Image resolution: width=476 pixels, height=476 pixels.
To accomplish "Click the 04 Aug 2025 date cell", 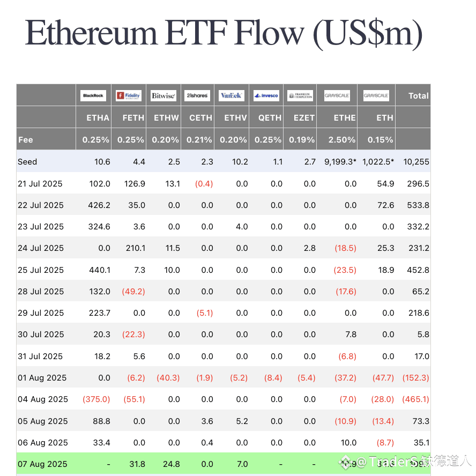I will [x=43, y=399].
